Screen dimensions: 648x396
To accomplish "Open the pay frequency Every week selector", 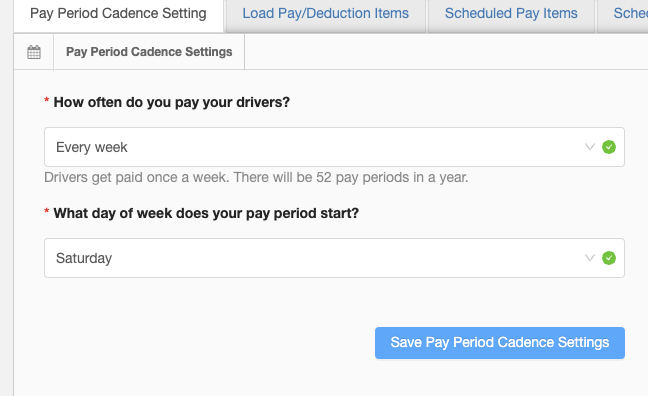I will pyautogui.click(x=334, y=147).
